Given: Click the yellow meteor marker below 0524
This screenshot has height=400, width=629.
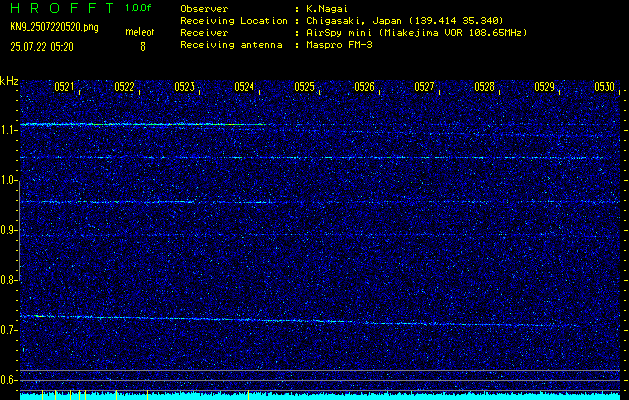Looking at the screenshot, I should (248, 395).
